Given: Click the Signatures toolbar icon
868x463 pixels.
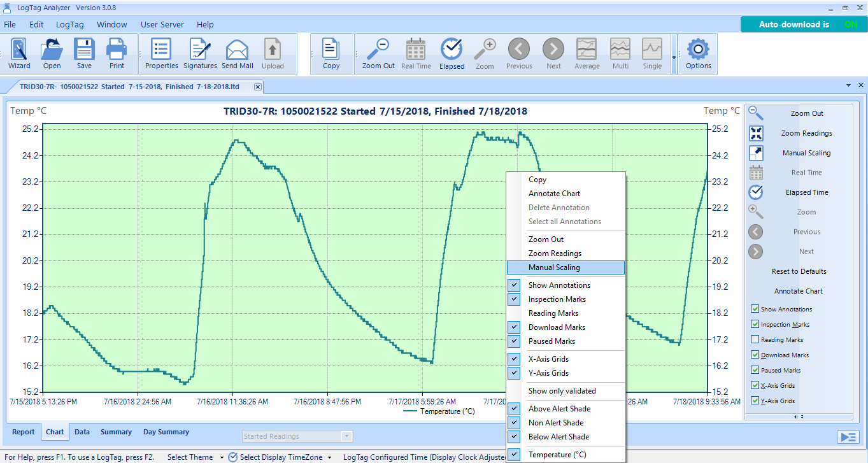Looking at the screenshot, I should pos(200,53).
